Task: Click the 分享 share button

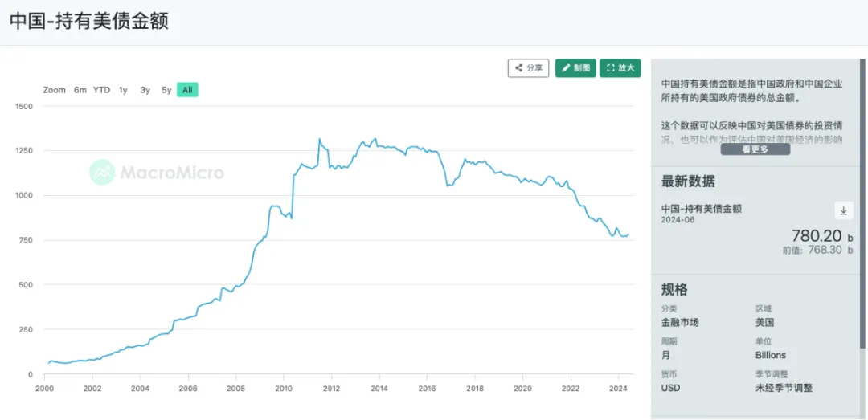Action: pyautogui.click(x=528, y=68)
